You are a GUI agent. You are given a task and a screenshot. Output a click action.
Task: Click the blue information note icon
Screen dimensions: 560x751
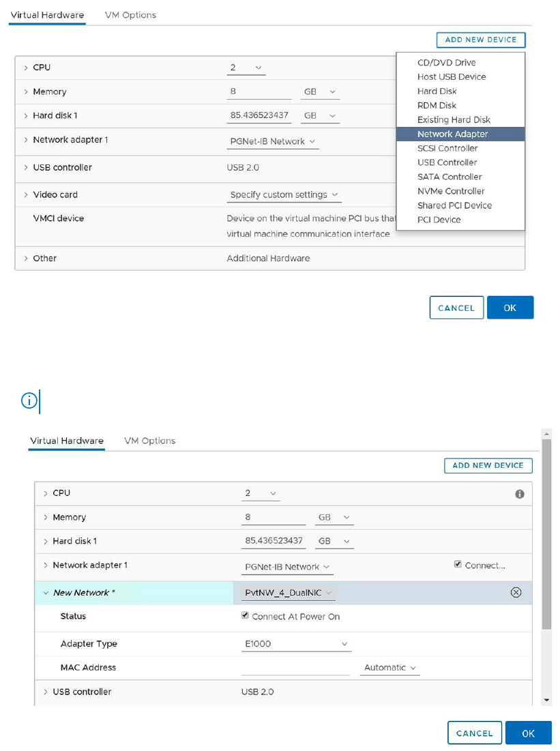[29, 401]
